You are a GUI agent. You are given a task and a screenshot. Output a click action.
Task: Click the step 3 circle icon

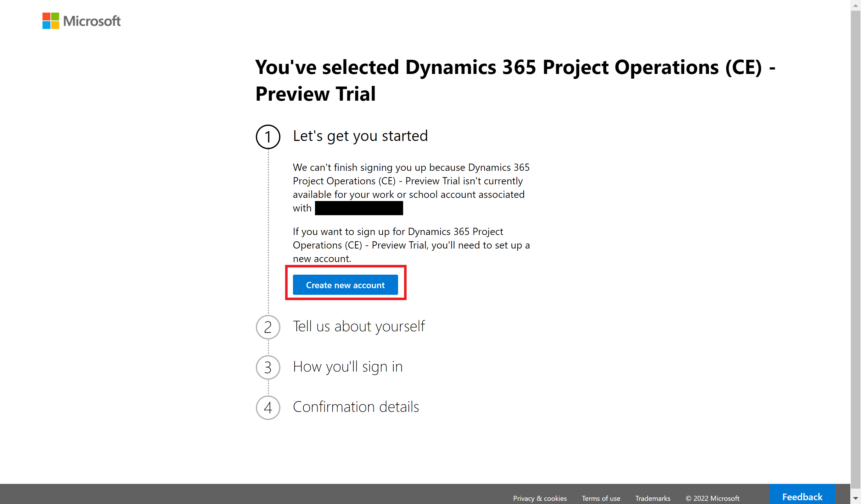pyautogui.click(x=268, y=367)
